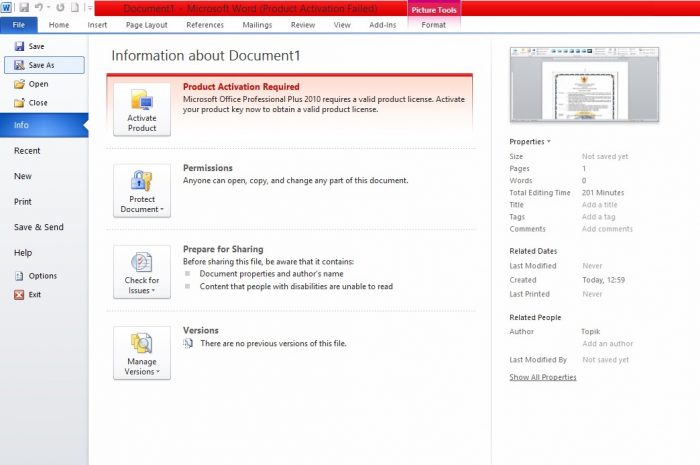Click the Show All Properties link

tap(542, 377)
